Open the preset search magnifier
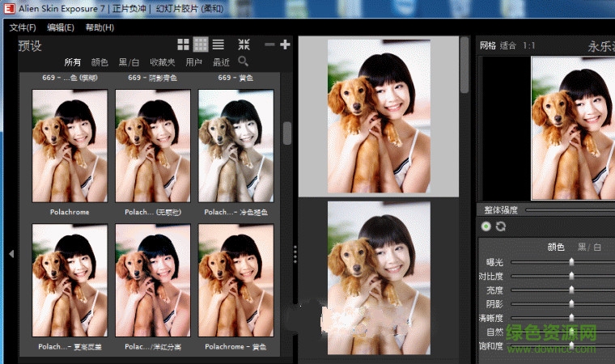Viewport: 615px width, 364px height. 243,61
